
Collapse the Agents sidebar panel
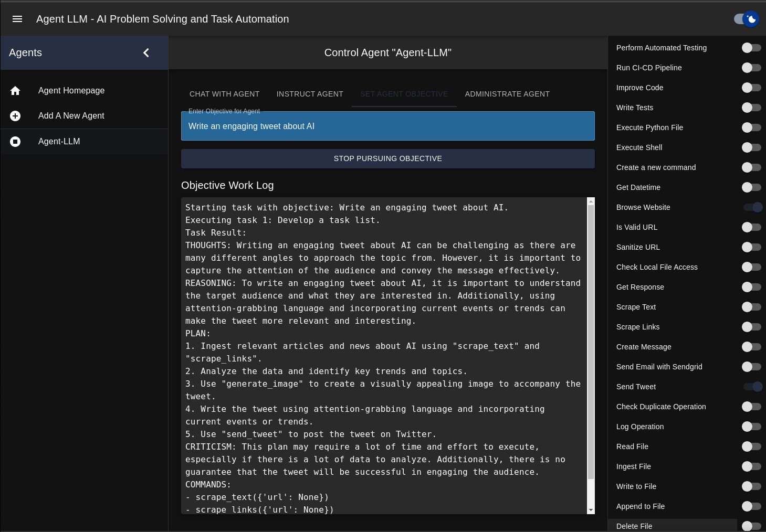click(146, 52)
